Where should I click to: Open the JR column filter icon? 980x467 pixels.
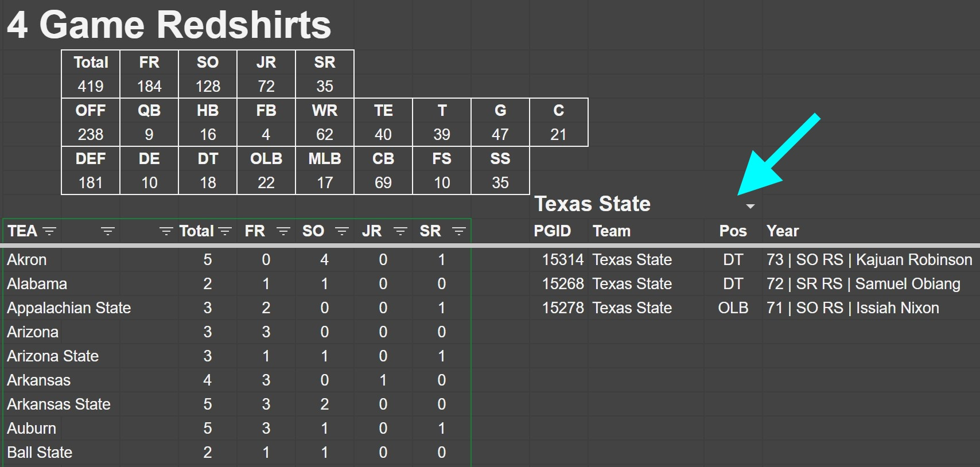click(400, 231)
